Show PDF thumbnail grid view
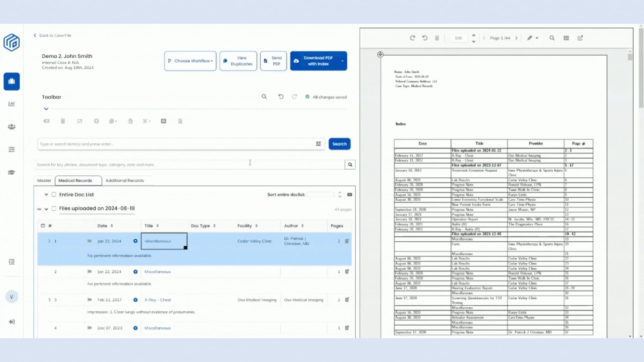644x362 pixels. pyautogui.click(x=566, y=38)
